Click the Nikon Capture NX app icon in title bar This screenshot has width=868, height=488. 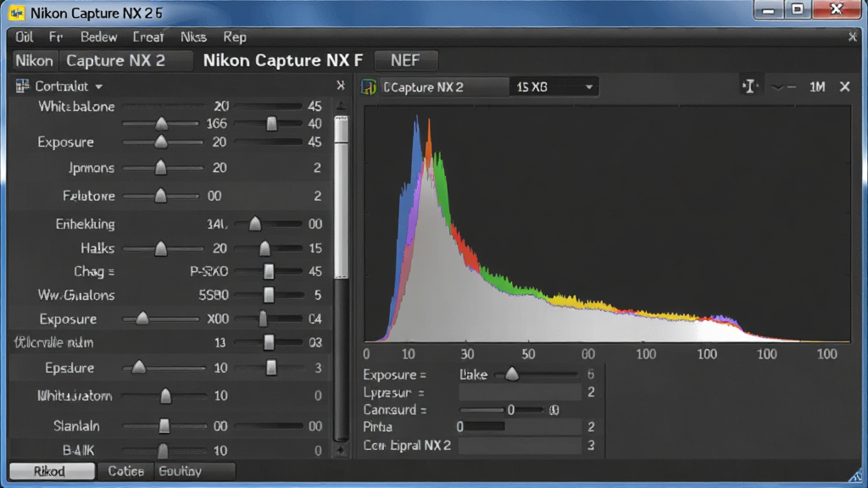coord(17,13)
